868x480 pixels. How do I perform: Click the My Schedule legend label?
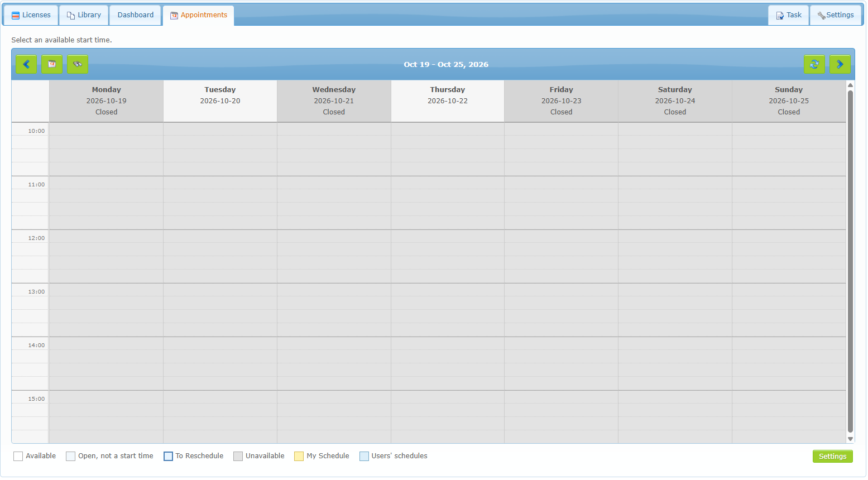pos(328,456)
